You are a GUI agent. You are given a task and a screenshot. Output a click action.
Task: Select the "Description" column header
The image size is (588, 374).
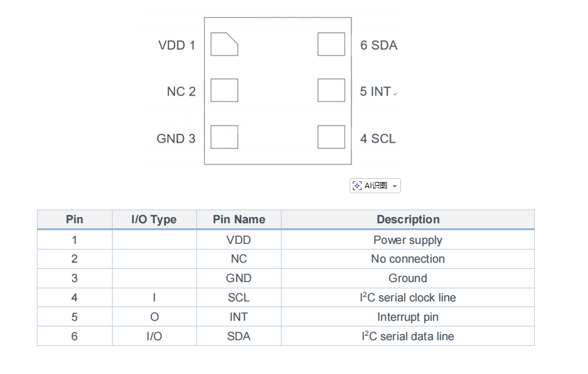pos(408,220)
